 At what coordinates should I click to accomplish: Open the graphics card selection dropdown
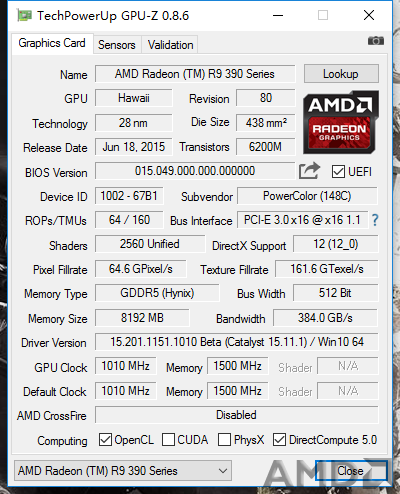[x=123, y=471]
